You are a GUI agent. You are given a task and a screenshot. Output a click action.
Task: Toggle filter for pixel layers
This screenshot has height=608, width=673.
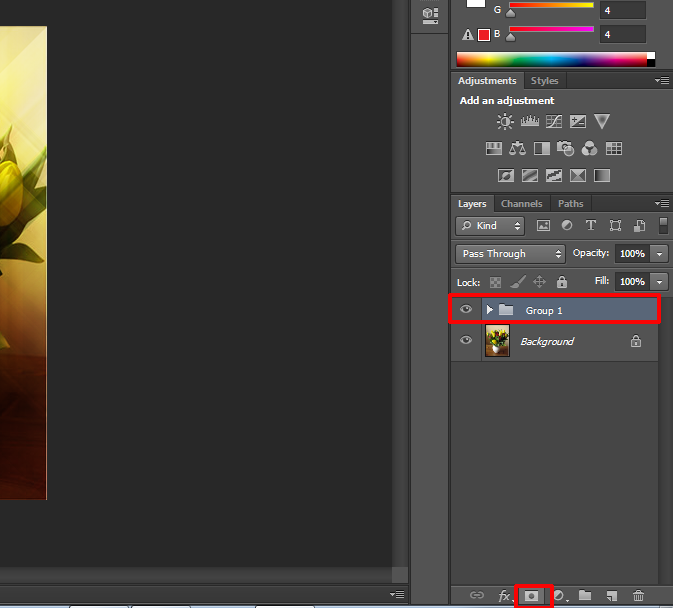(543, 225)
